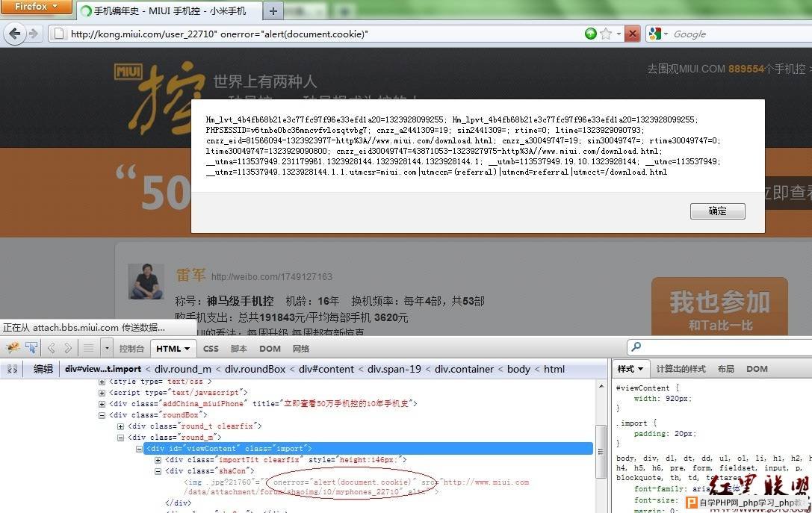Select div.round_m in the breadcrumb
Viewport: 812px width, 513px height.
click(183, 369)
